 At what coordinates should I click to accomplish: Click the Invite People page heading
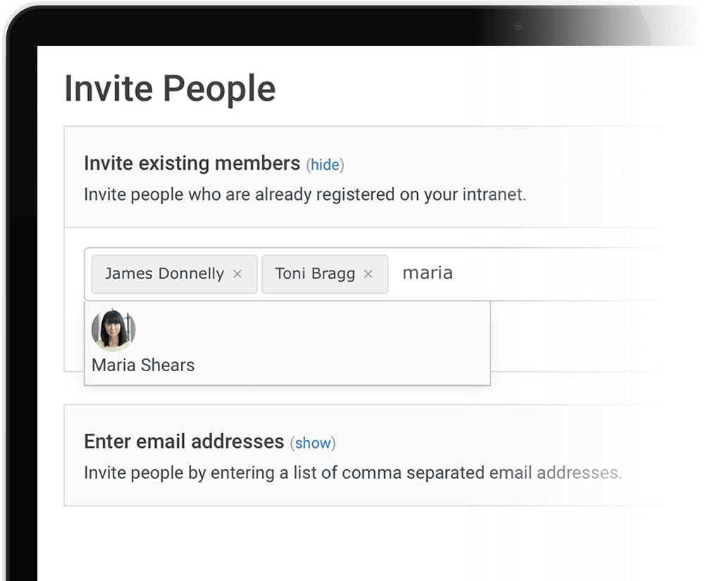pos(170,89)
